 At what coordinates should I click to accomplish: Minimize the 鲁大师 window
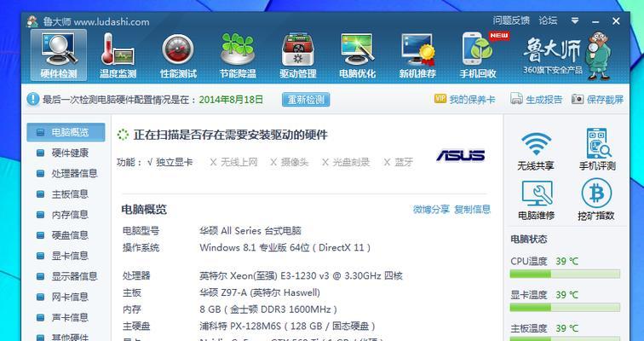pos(595,21)
